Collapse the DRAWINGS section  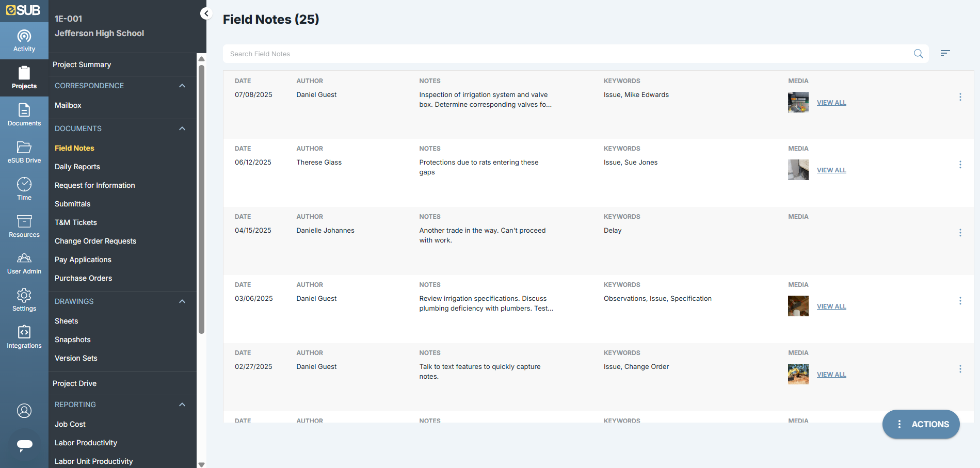coord(182,301)
